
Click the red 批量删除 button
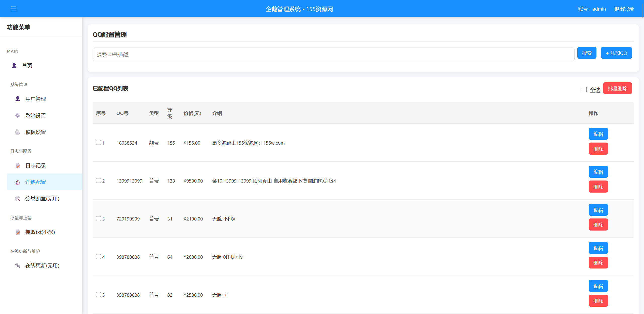(618, 88)
